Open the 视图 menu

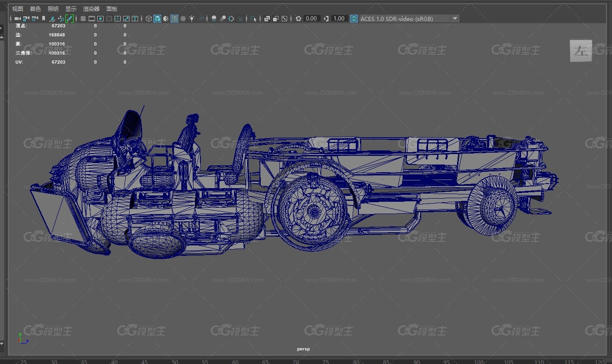click(x=18, y=9)
